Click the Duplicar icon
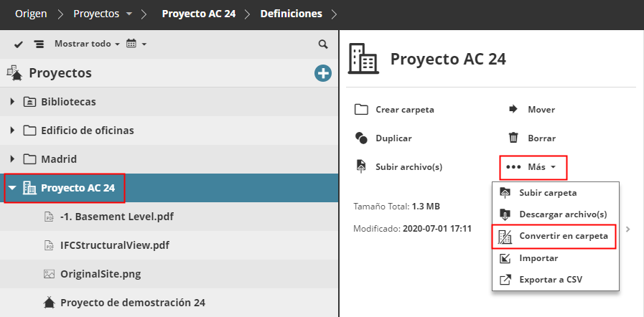Viewport: 644px width, 317px height. click(x=361, y=138)
